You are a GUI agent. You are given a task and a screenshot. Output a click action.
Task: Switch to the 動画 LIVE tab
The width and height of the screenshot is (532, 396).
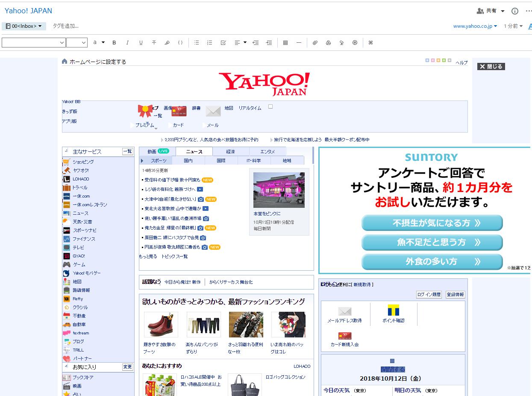coord(157,152)
